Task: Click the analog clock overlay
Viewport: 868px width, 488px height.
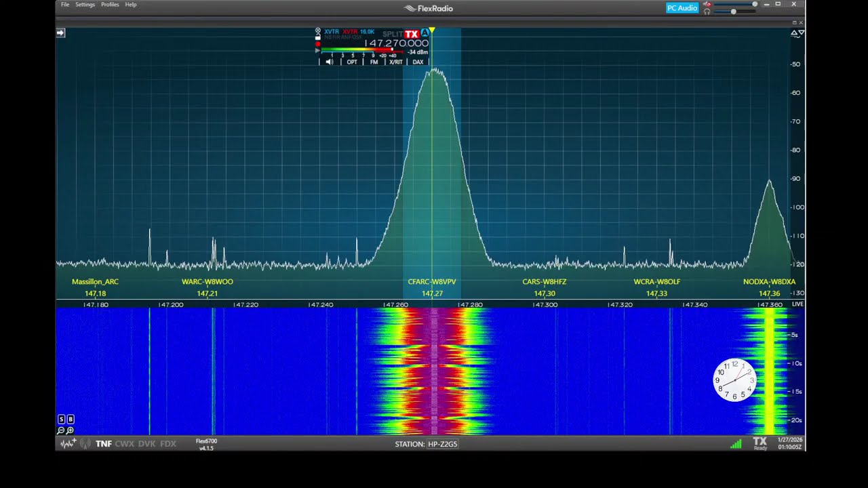Action: [x=734, y=380]
